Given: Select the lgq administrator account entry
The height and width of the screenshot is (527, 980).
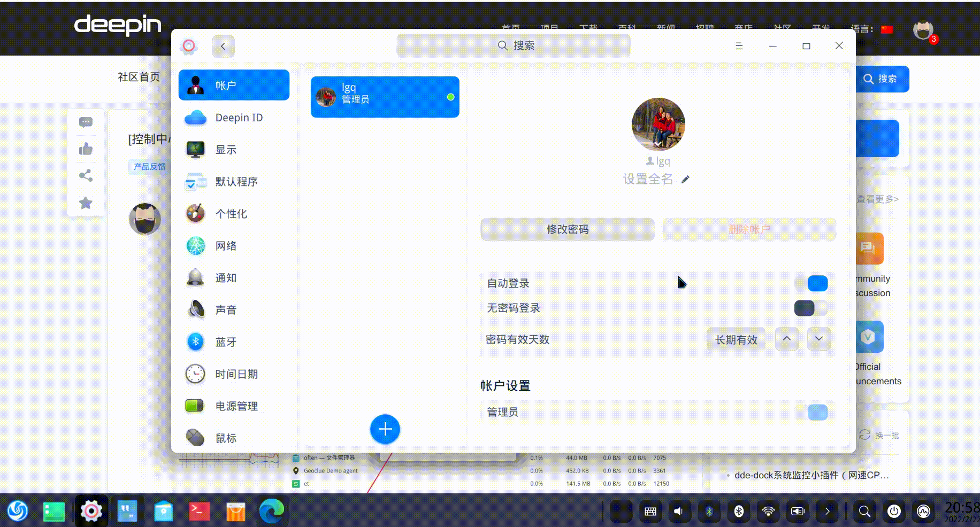Looking at the screenshot, I should [385, 97].
